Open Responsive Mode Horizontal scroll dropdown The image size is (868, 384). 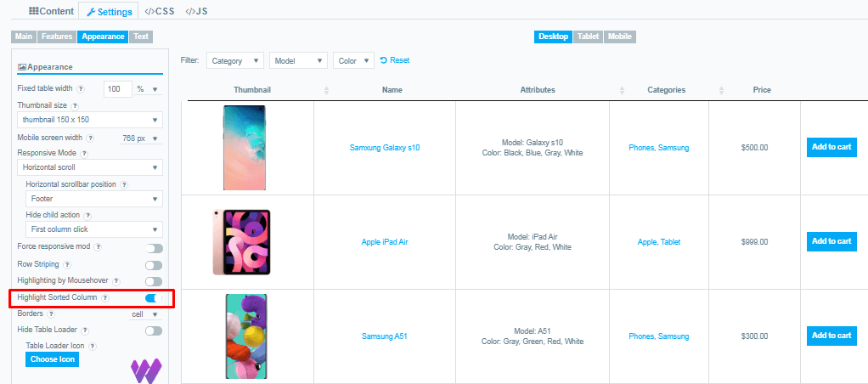pyautogui.click(x=90, y=167)
